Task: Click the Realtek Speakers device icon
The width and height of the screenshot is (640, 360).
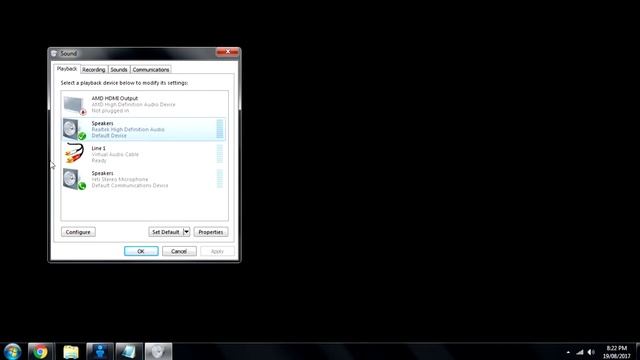Action: 75,129
